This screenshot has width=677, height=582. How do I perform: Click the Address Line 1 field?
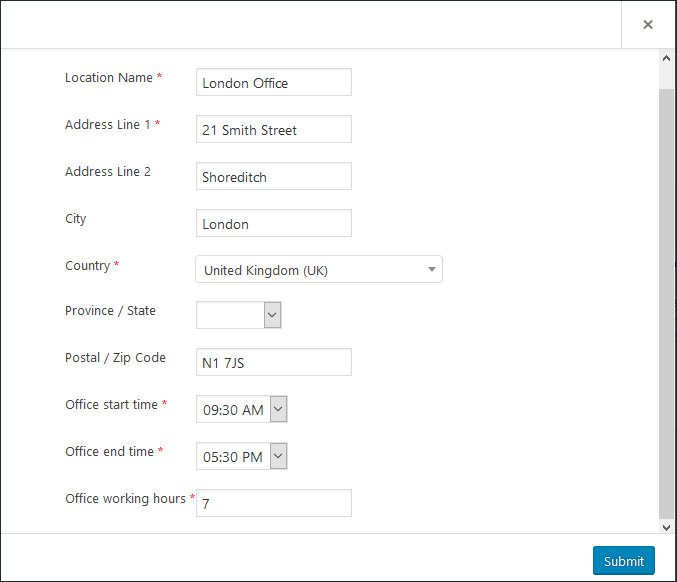tap(274, 129)
